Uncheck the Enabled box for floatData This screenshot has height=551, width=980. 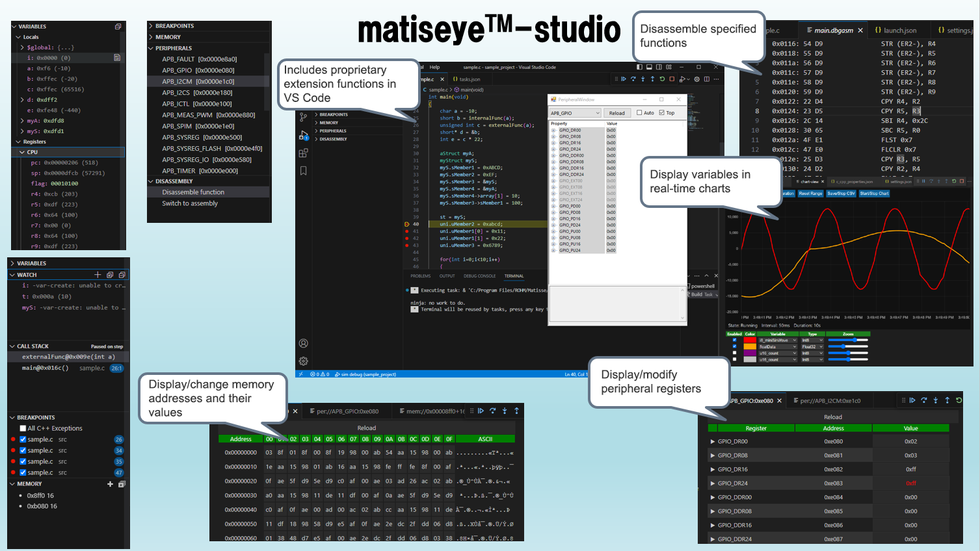734,346
